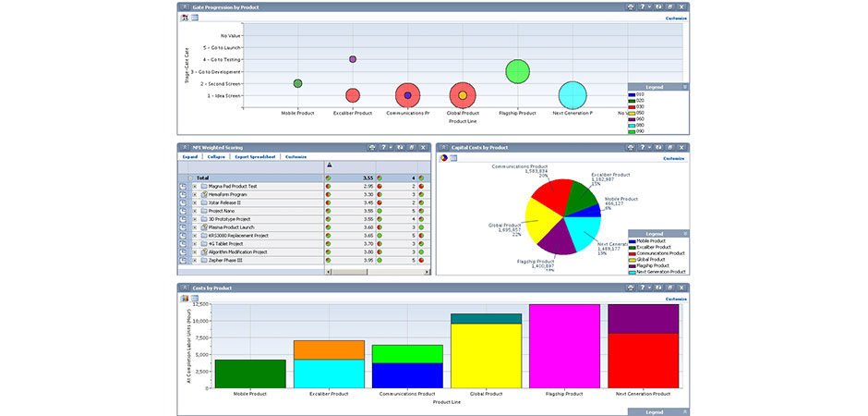Screen dimensions: 868x416
Task: Expand the Plasma Product Launch tree node
Action: 194,226
